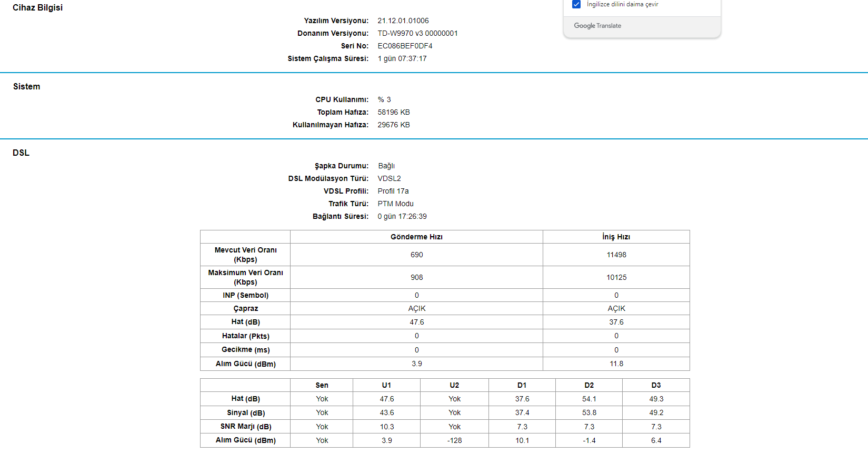This screenshot has width=868, height=454.
Task: Select D3 line attenuation value 49.3
Action: coord(656,399)
